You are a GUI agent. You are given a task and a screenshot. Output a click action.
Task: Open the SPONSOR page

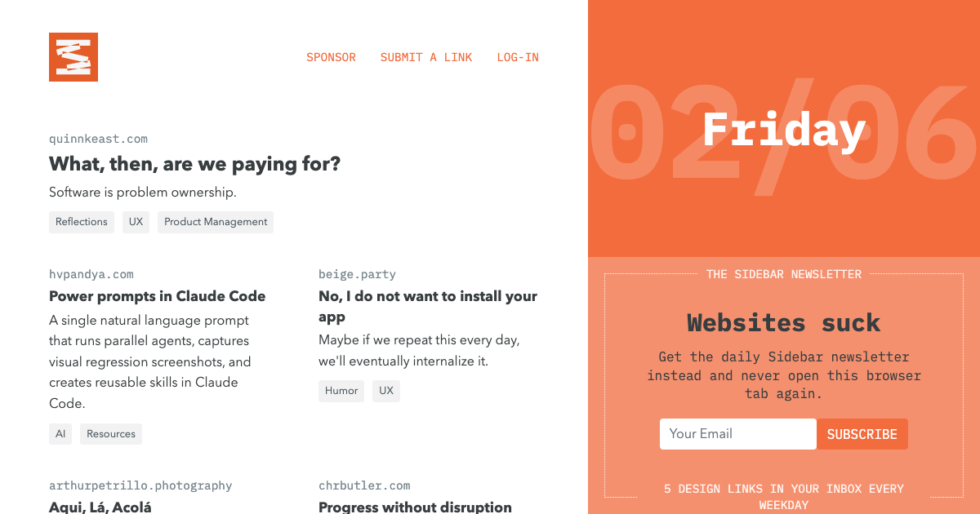[331, 57]
